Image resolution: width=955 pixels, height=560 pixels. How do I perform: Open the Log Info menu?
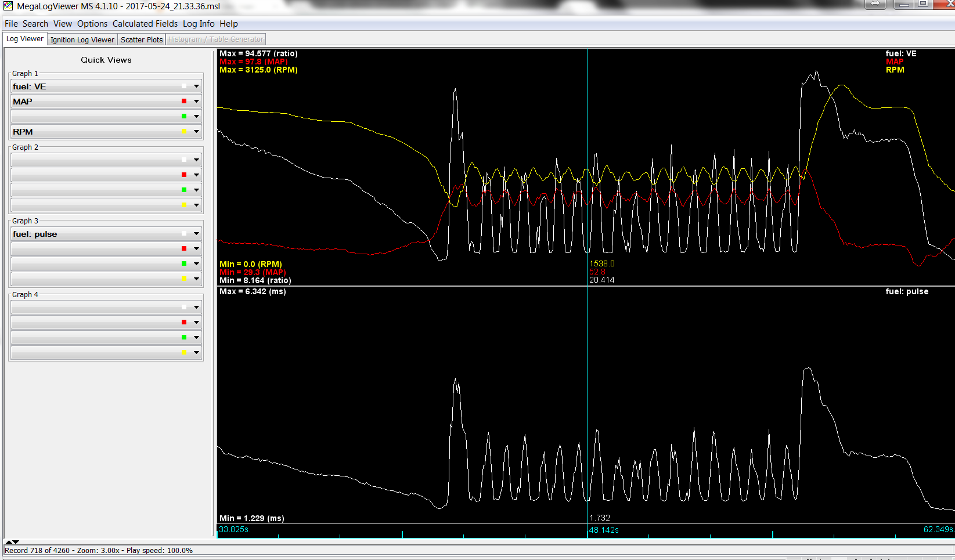point(199,24)
